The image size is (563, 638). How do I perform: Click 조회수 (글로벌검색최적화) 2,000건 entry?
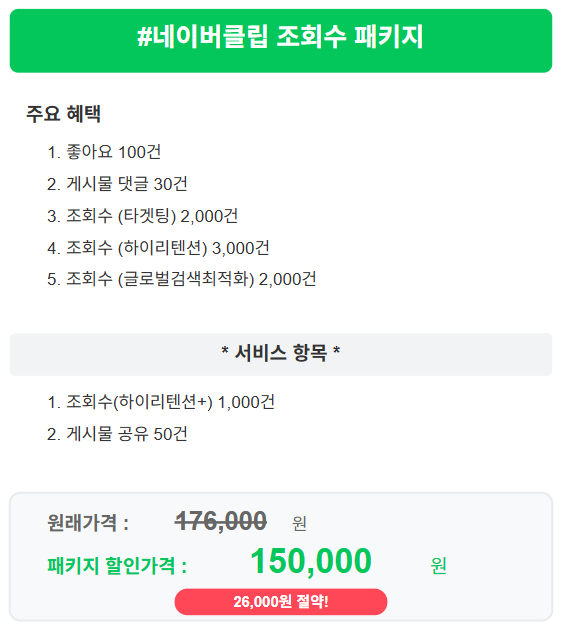(x=191, y=279)
